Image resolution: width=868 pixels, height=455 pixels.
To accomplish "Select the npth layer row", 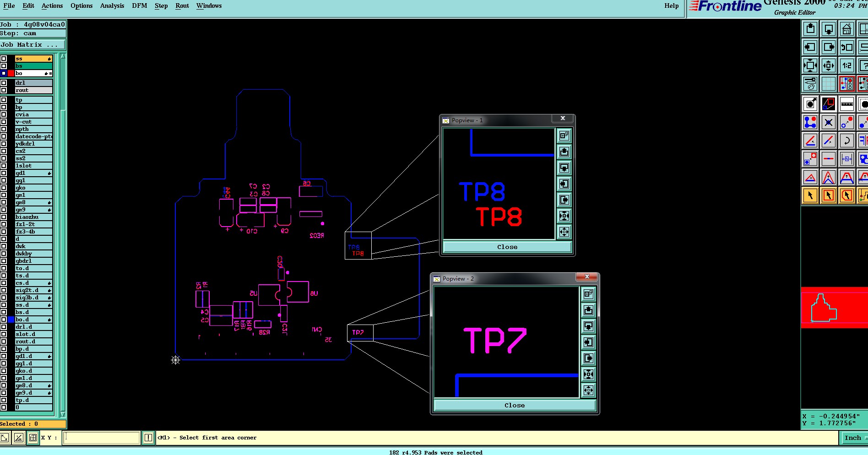I will [33, 129].
